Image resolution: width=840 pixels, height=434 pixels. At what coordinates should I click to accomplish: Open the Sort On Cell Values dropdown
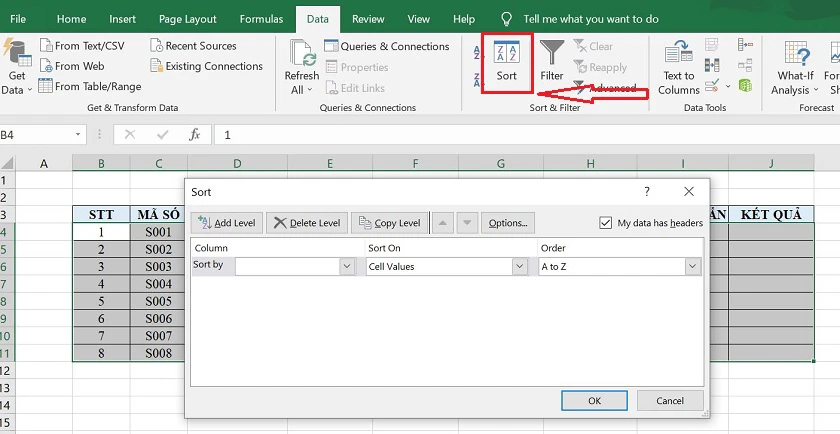click(519, 267)
